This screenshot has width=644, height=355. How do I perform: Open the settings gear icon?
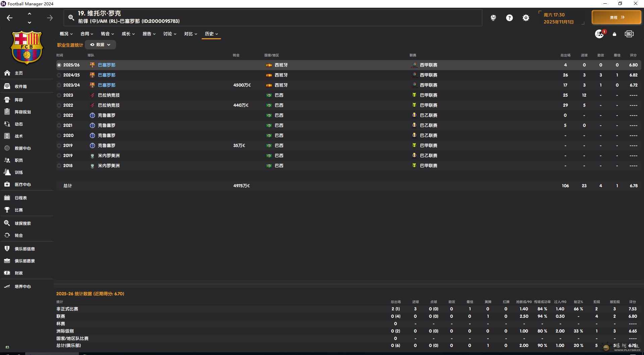point(526,18)
